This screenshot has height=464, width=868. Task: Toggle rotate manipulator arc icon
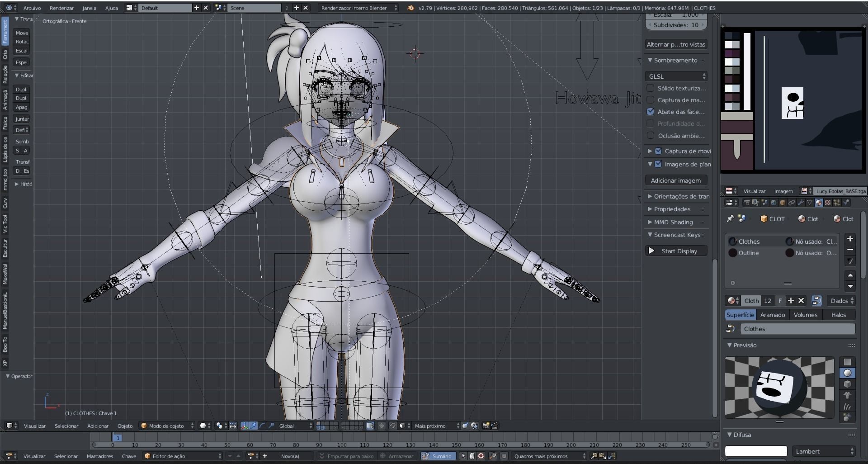coord(262,426)
